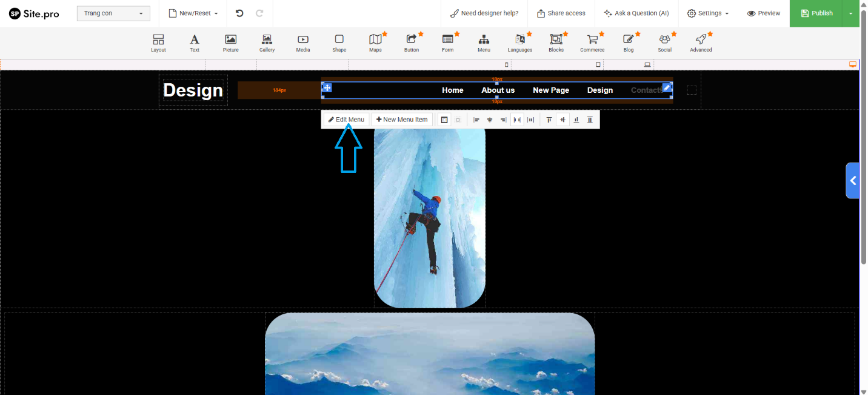Click the About us menu item
The width and height of the screenshot is (868, 395).
(x=498, y=90)
